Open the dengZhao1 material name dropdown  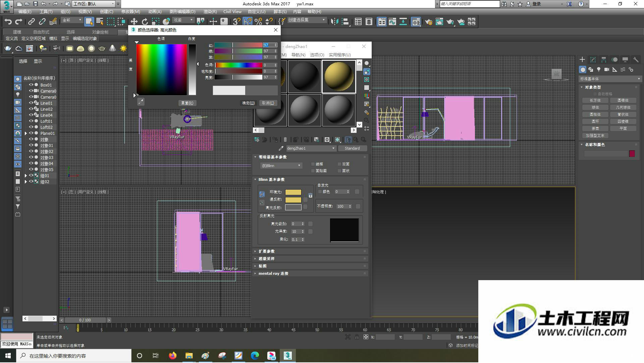[x=311, y=148]
